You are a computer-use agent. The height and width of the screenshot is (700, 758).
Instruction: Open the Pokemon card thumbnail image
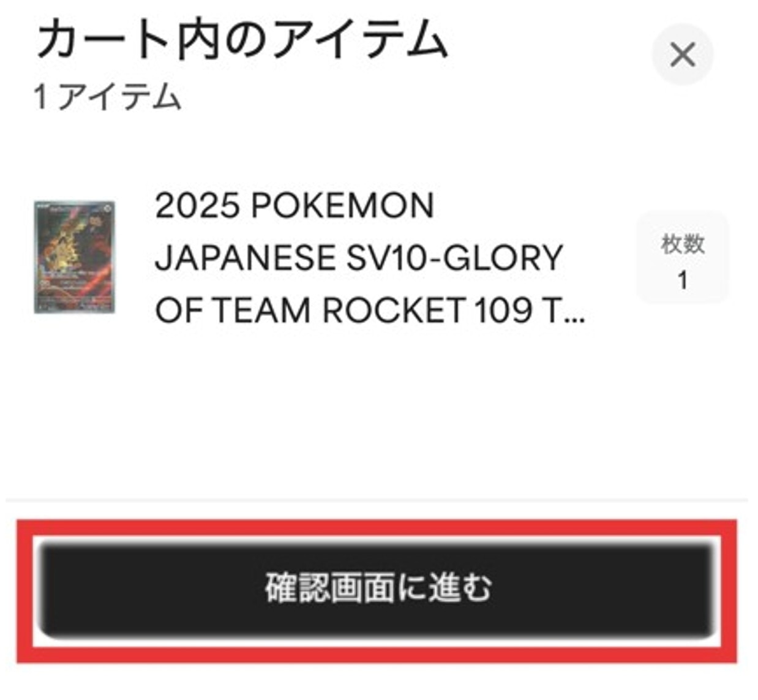(x=74, y=257)
